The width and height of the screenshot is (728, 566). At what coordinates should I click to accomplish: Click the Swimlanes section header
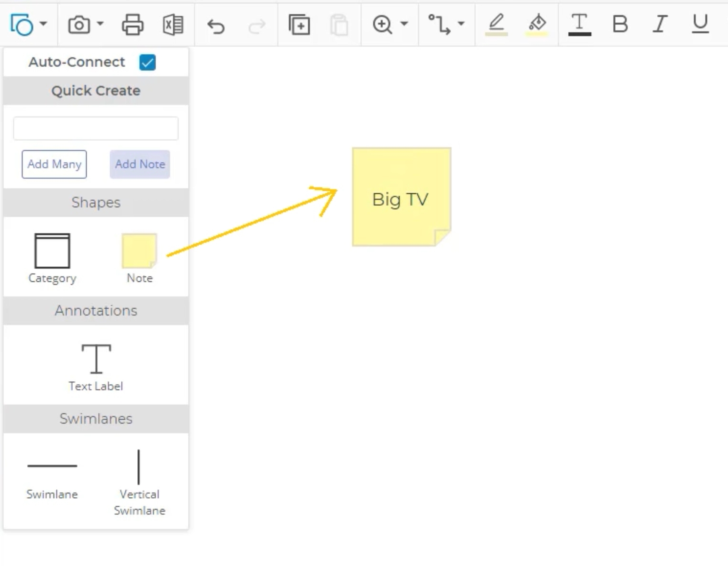coord(96,419)
